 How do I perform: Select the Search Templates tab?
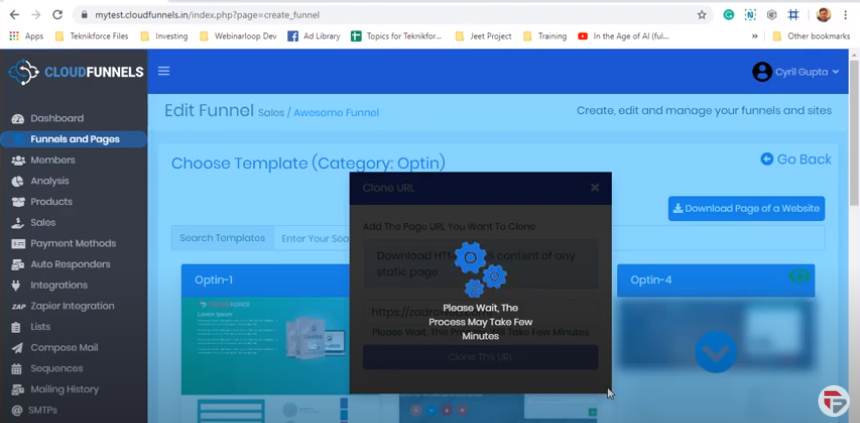click(x=223, y=238)
